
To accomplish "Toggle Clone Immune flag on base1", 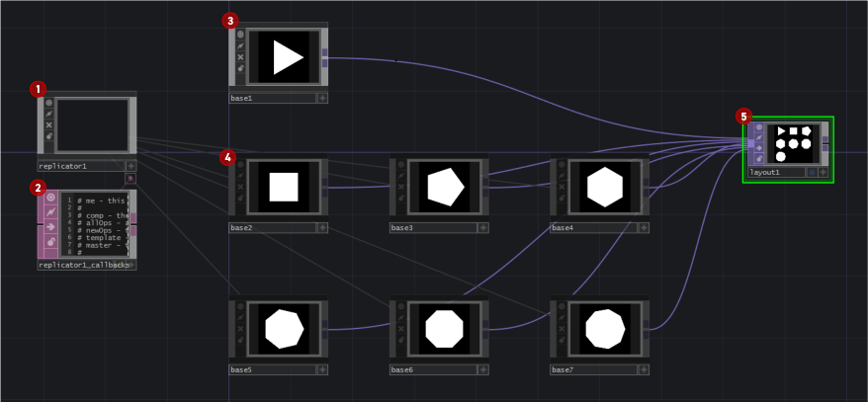I will pos(240,45).
